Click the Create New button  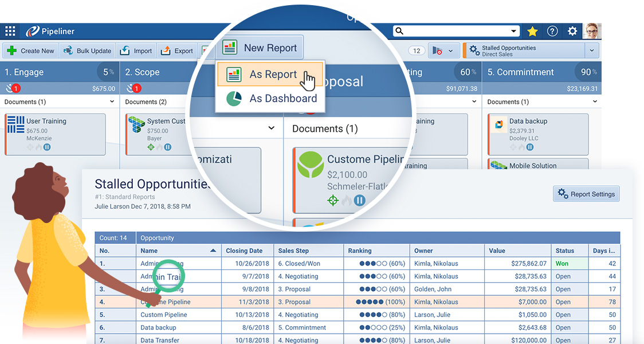pos(31,51)
